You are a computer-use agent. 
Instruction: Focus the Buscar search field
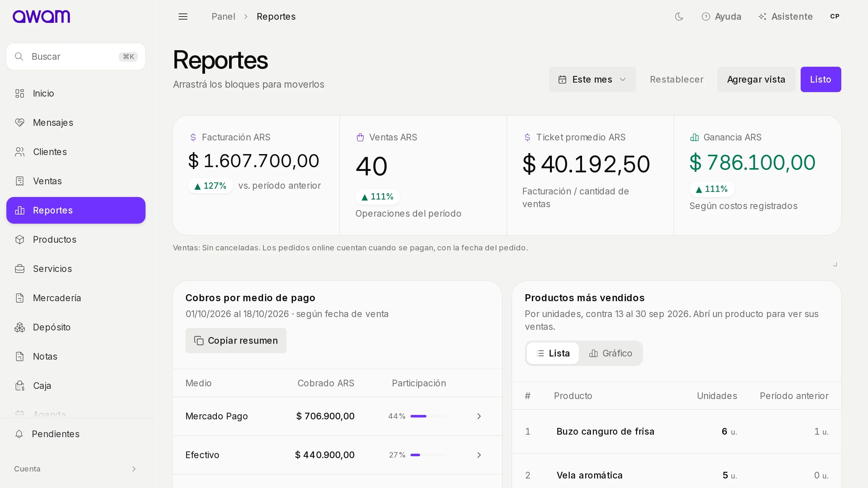point(76,57)
